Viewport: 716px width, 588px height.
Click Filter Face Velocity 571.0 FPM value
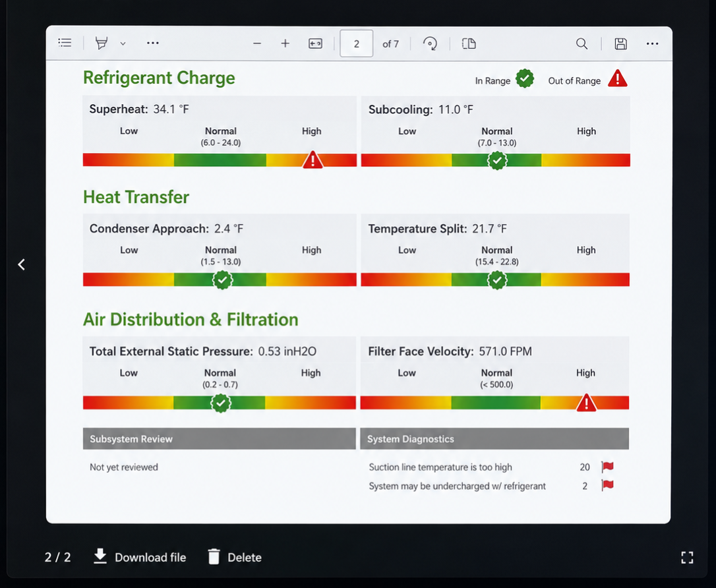pos(506,351)
